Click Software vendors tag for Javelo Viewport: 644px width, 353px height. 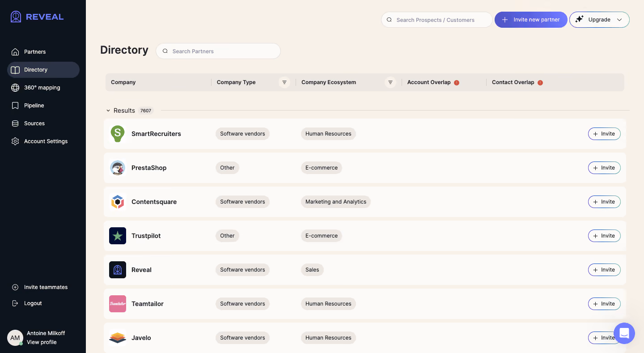click(x=242, y=338)
